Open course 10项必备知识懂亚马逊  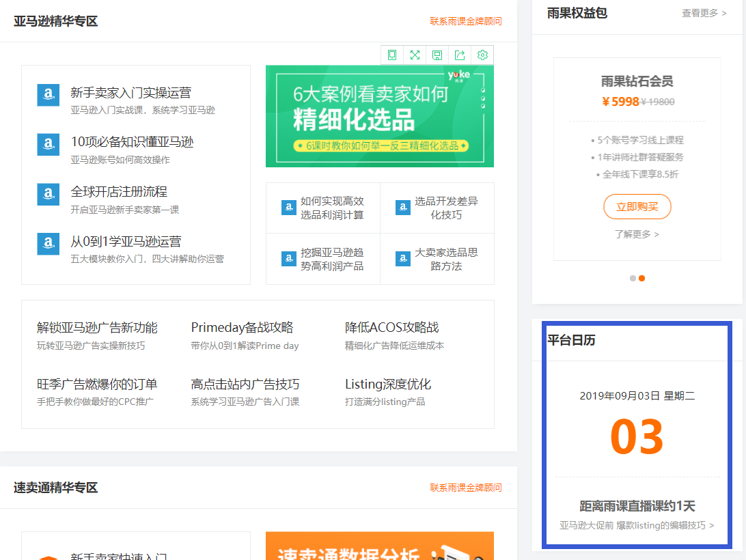(133, 142)
